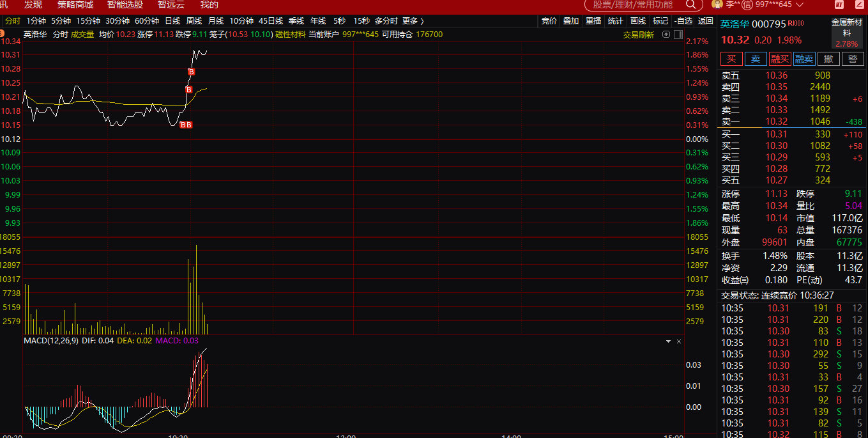Screen dimensions: 868x438
Task: Switch to the 日线 daily chart
Action: 173,21
